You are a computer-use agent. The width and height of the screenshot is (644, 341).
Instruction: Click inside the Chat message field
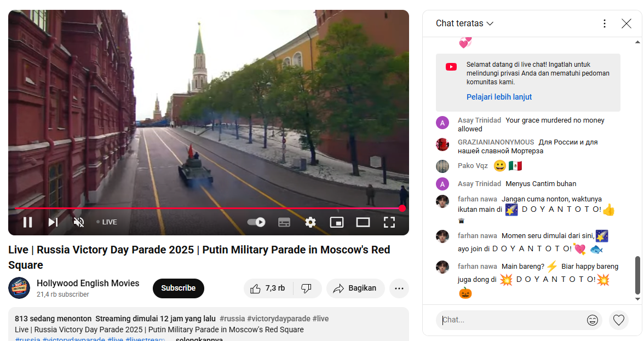pyautogui.click(x=511, y=320)
